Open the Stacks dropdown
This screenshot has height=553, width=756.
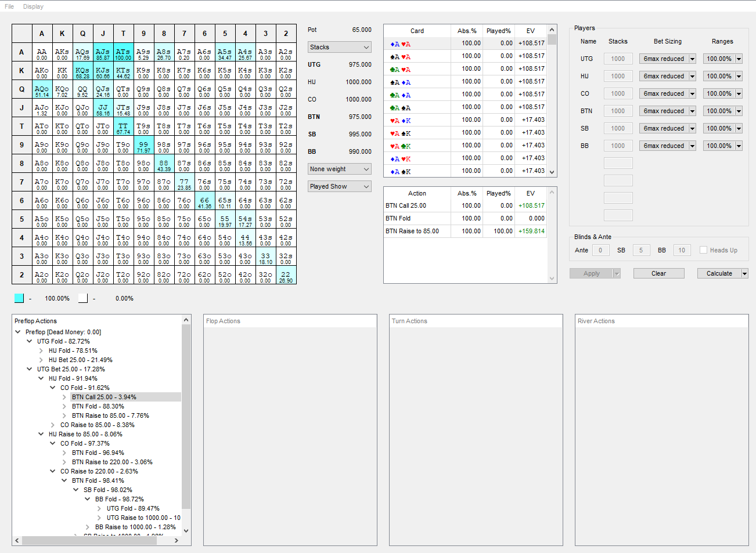tap(340, 47)
